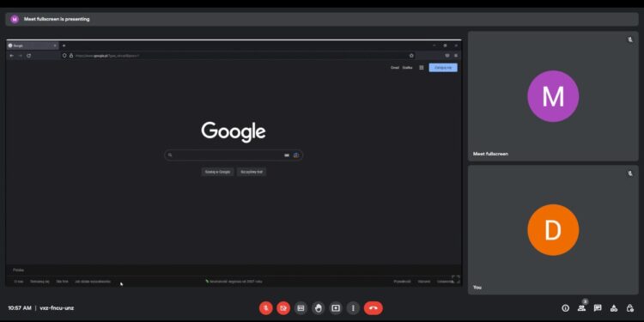The image size is (644, 322).
Task: Unmute the microphone in Meet controls
Action: click(265, 308)
